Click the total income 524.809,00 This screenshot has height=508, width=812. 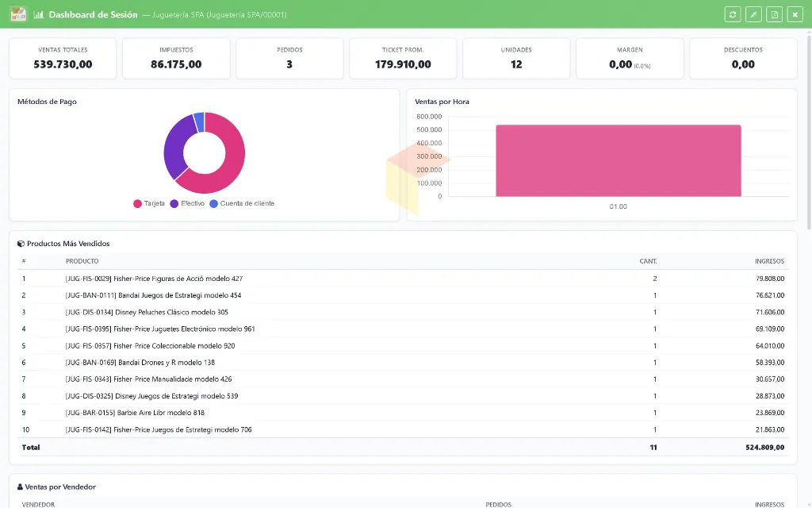pyautogui.click(x=765, y=448)
